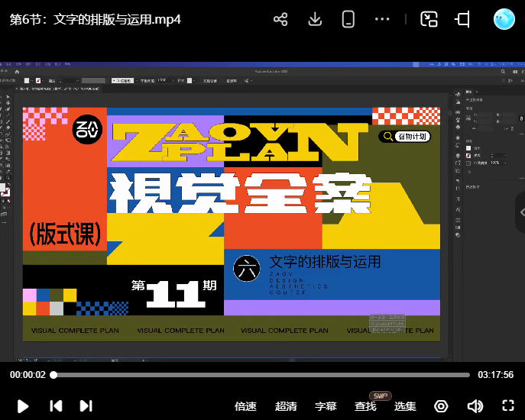Toggle subtitles with 字幕 button
The image size is (525, 420).
[326, 406]
